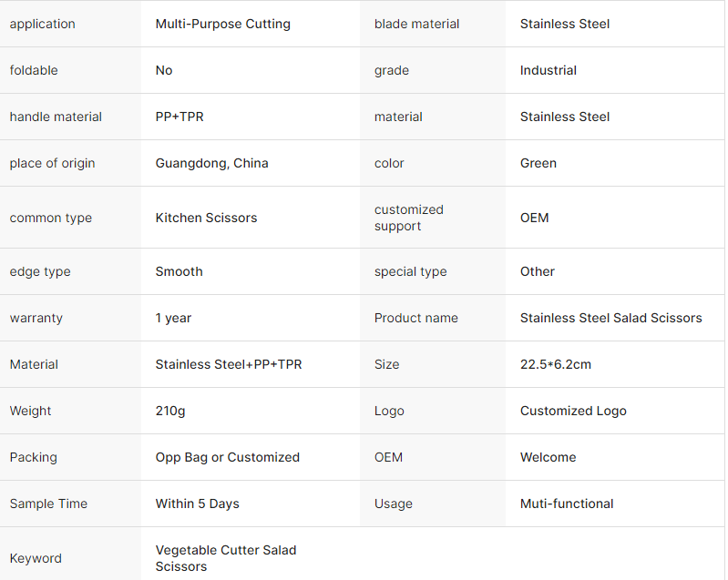
Task: Click the 'OEM' customized support value
Action: coord(535,218)
